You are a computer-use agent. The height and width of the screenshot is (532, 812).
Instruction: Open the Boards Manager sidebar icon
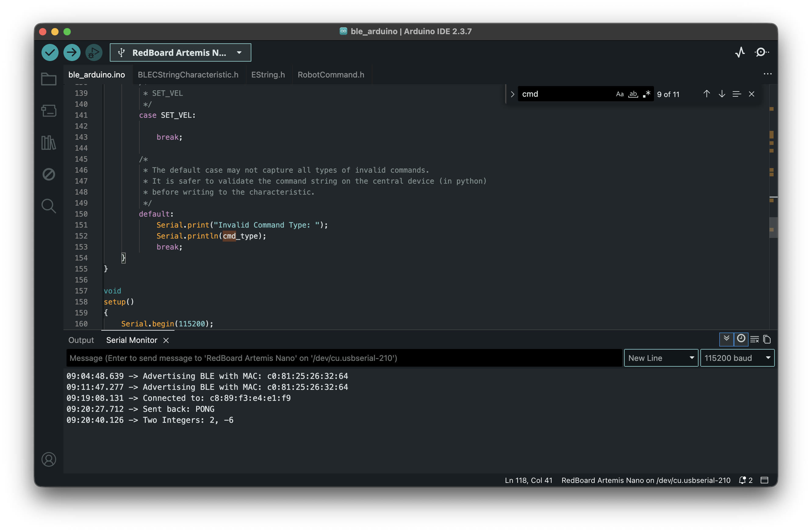tap(49, 110)
